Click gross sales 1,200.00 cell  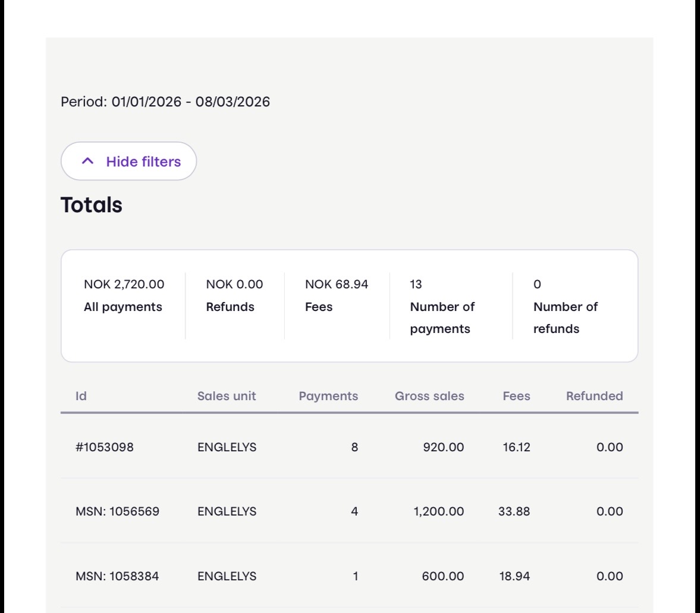[439, 511]
